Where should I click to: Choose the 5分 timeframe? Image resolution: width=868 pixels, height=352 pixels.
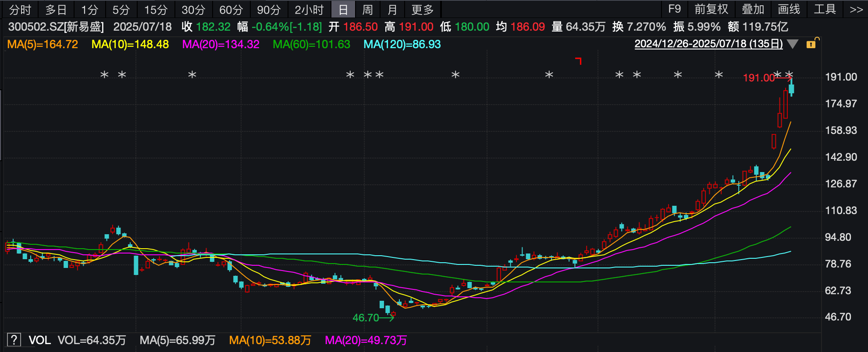click(121, 9)
